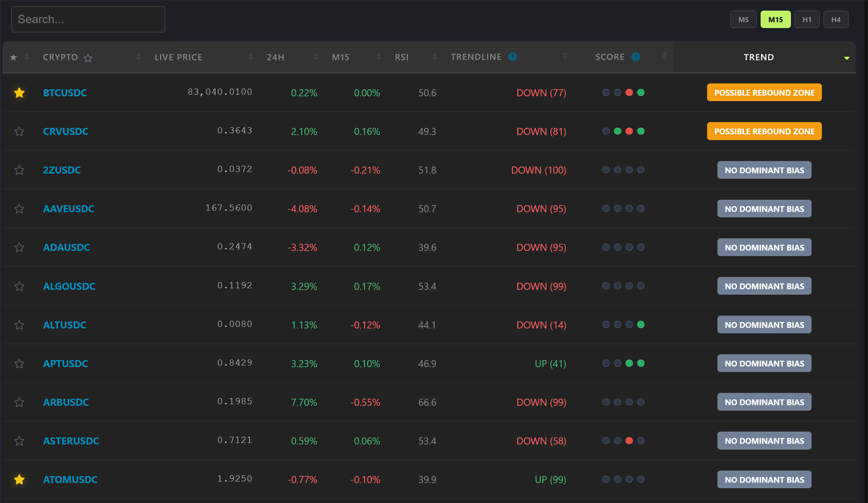Viewport: 868px width, 503px height.
Task: Sort by the favorites star column header
Action: click(20, 57)
